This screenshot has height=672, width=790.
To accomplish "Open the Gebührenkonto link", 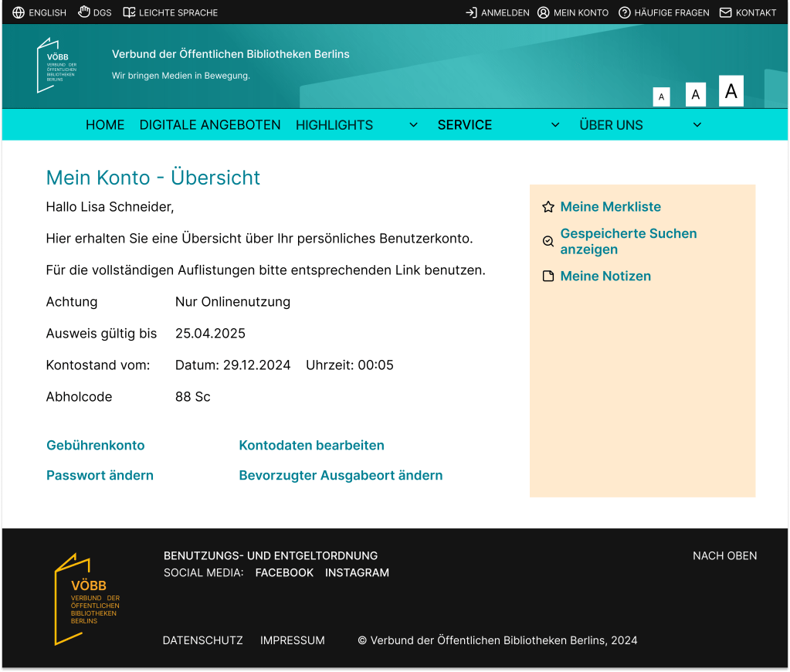I will [96, 446].
